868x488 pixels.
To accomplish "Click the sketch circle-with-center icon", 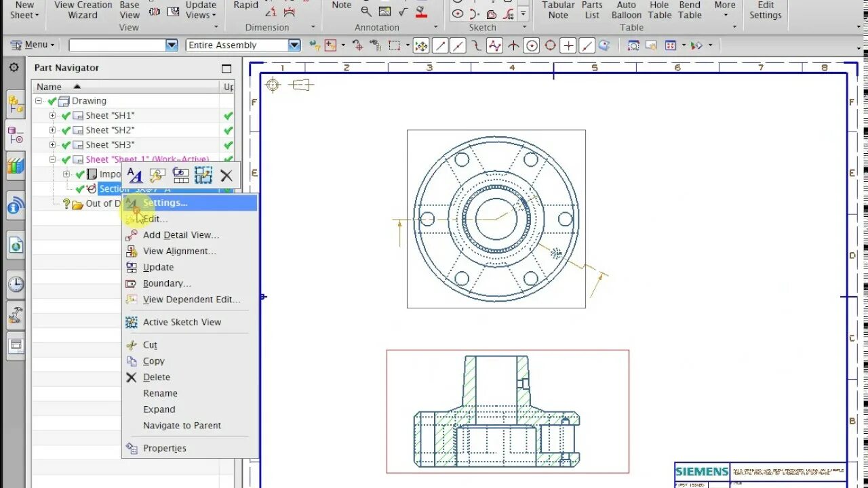I will pos(458,14).
